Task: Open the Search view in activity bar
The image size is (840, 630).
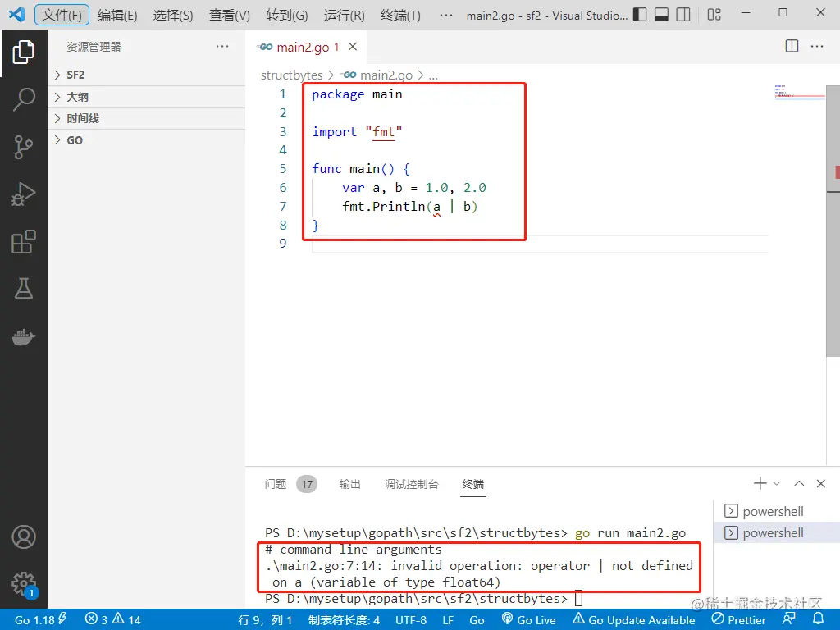Action: click(24, 99)
